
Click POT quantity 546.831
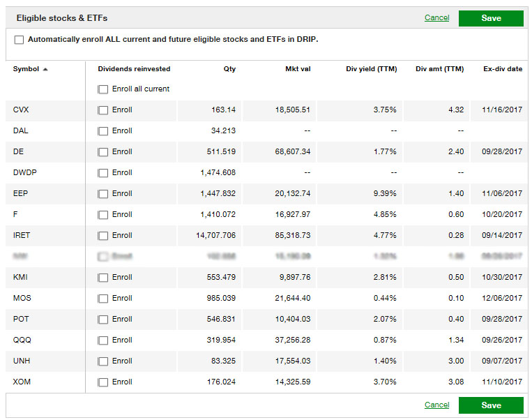(x=221, y=319)
